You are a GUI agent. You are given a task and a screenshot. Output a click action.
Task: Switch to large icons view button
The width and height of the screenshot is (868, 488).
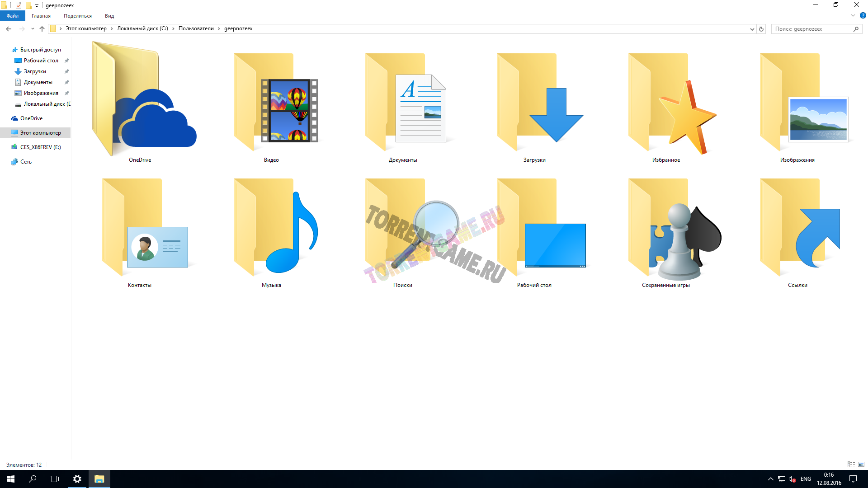(861, 465)
